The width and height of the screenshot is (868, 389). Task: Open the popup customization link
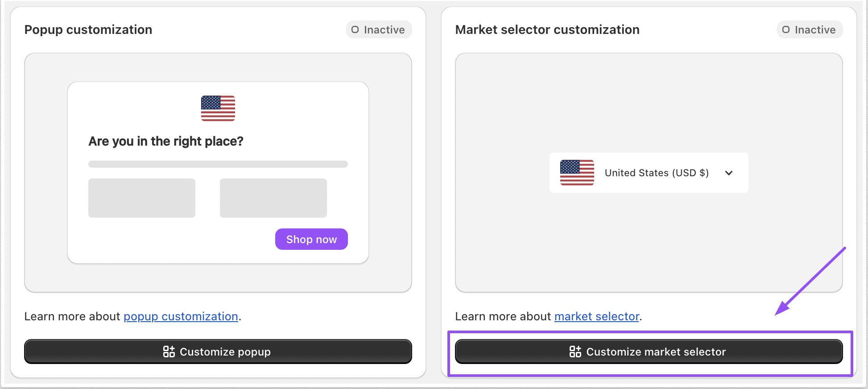point(181,316)
